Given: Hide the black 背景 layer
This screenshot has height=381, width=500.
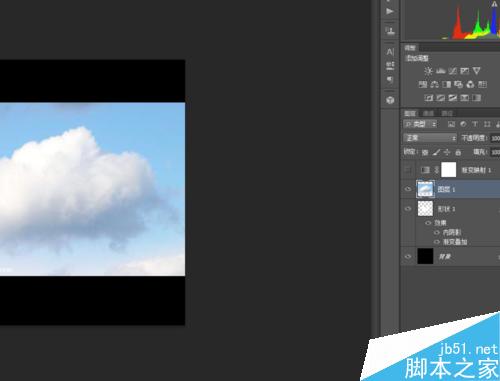Looking at the screenshot, I should [x=408, y=256].
